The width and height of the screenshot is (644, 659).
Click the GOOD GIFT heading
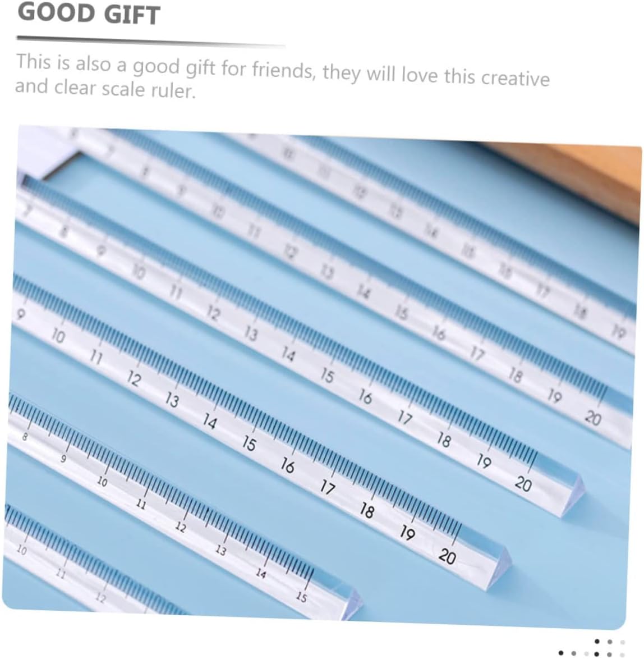(x=89, y=13)
